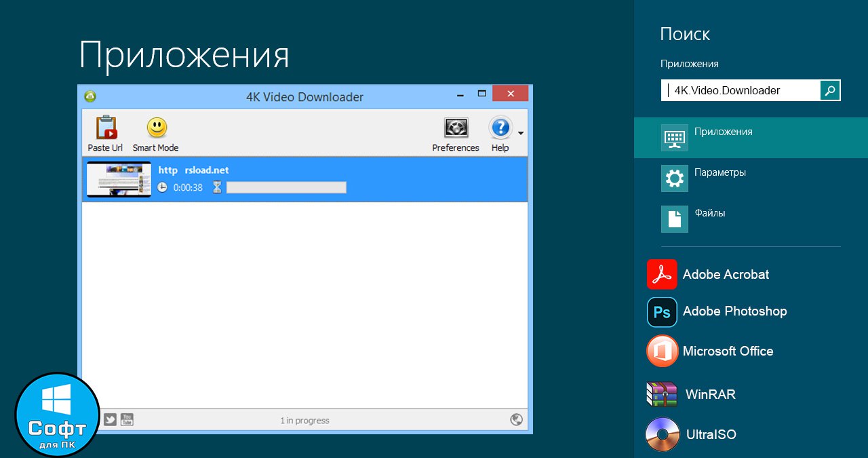Screen dimensions: 868x458
Task: Select the Приложения search category
Action: click(751, 138)
